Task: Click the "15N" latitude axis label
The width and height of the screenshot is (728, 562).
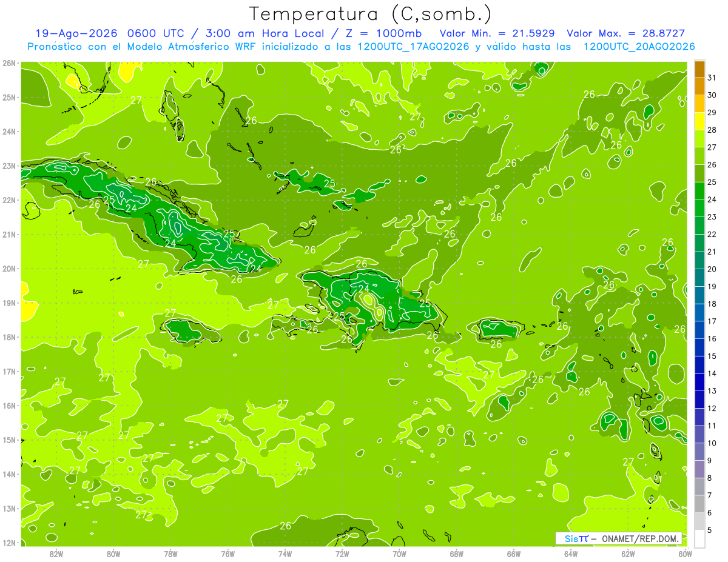Action: pyautogui.click(x=8, y=440)
